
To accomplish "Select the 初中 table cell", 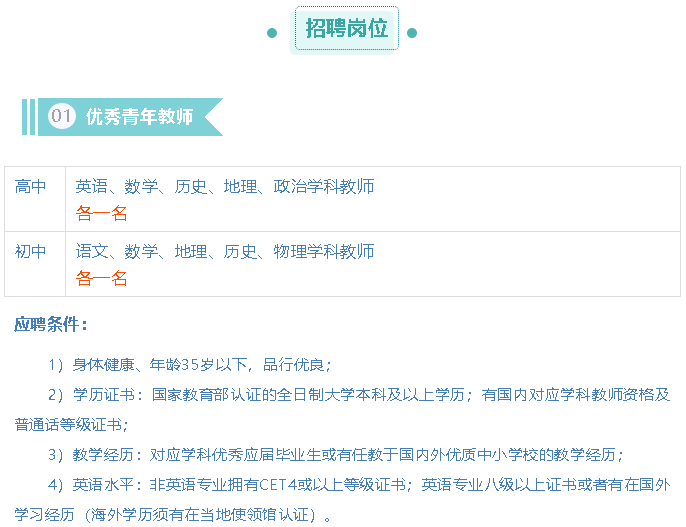I will (35, 264).
